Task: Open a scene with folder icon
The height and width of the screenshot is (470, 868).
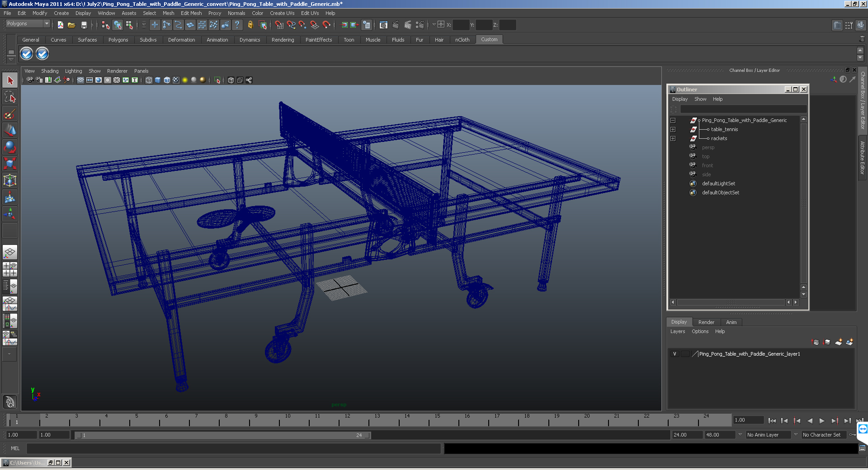Action: pyautogui.click(x=71, y=25)
